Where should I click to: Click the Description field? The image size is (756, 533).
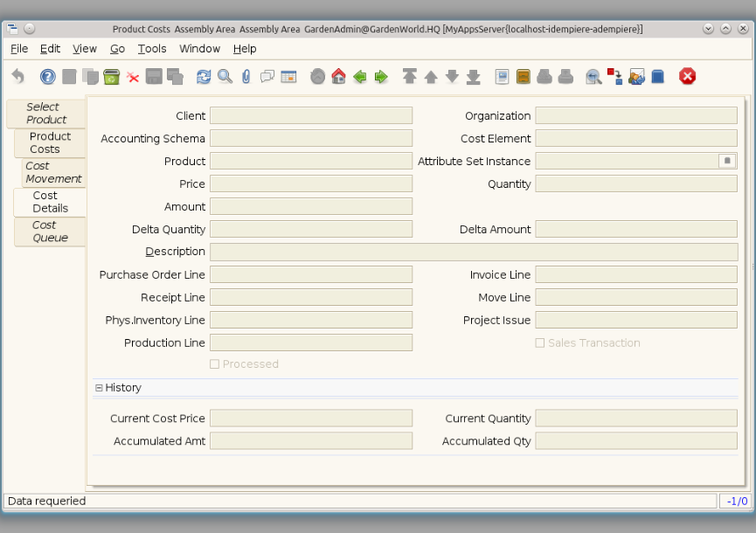[x=474, y=252]
